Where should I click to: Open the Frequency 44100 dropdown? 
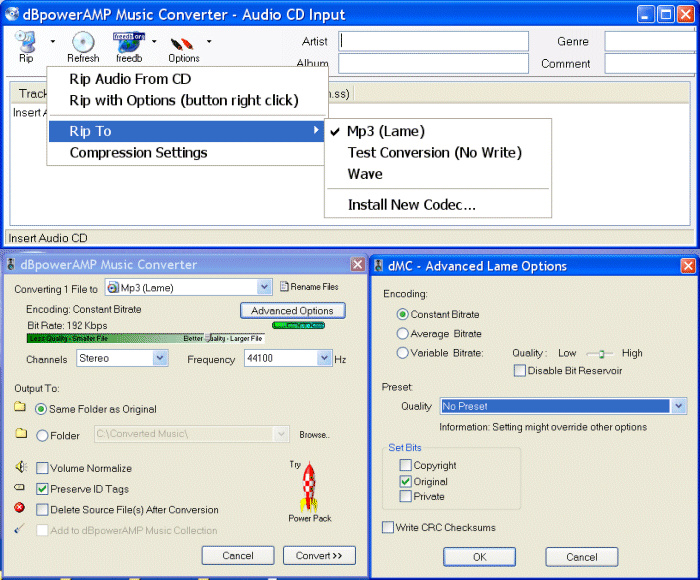pos(324,358)
